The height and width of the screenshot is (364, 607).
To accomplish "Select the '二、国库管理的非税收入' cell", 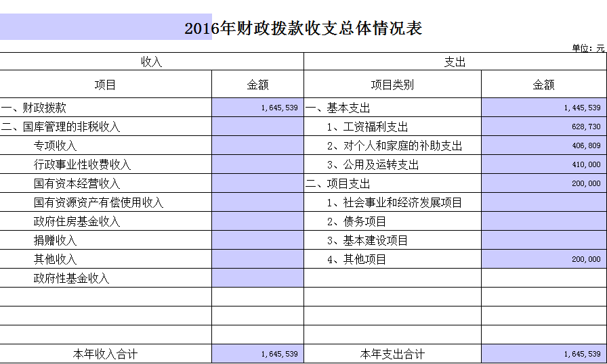I will click(106, 127).
